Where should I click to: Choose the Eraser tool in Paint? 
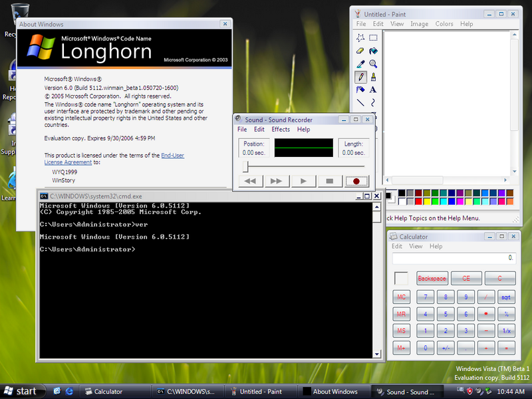click(360, 51)
